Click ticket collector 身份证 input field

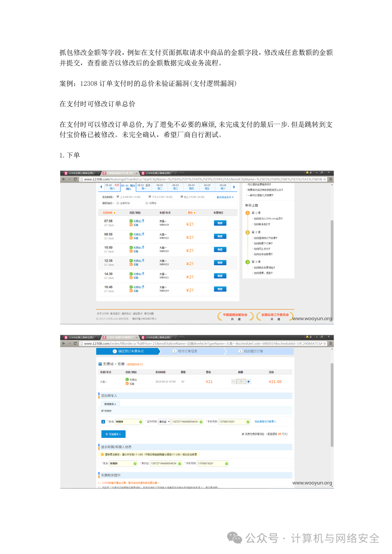tap(166, 463)
